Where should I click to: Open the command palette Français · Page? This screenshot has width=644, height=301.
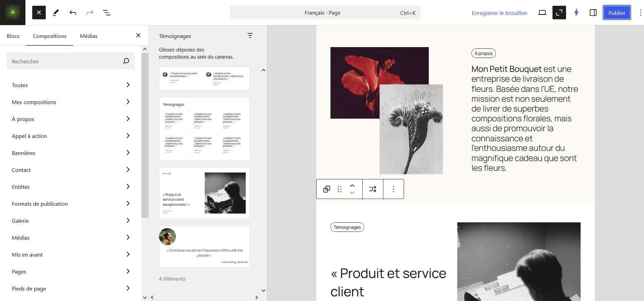tap(325, 13)
